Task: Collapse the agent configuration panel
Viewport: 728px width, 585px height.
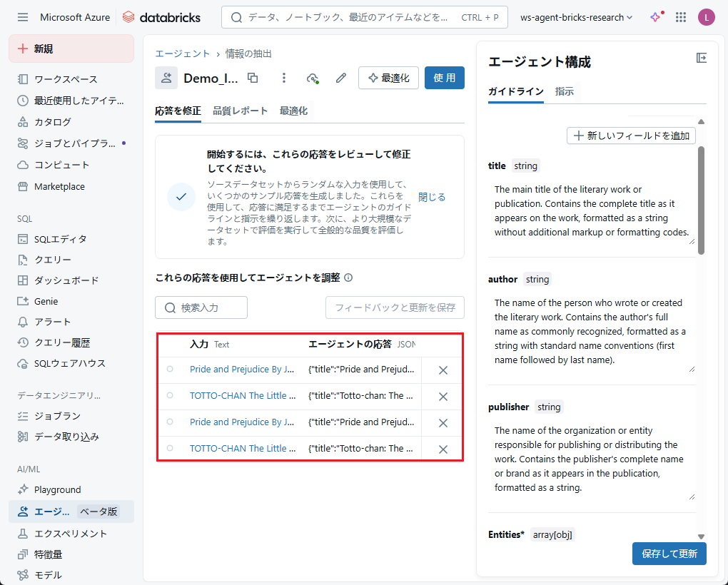Action: click(701, 58)
